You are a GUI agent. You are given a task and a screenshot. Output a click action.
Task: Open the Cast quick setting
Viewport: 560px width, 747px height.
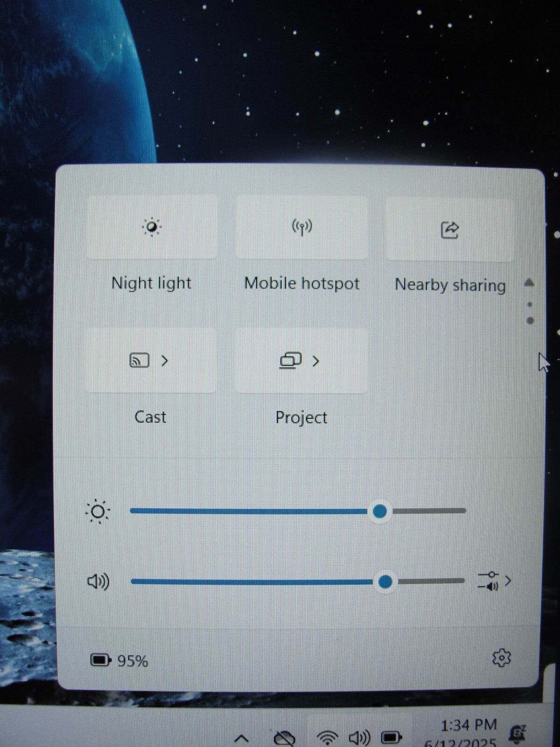pyautogui.click(x=140, y=360)
